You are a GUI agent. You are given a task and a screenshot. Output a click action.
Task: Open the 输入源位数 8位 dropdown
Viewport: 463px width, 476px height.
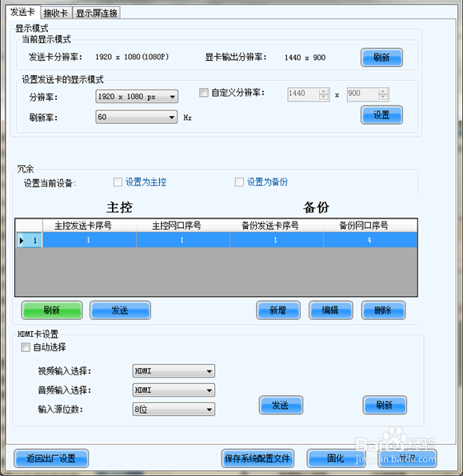point(174,410)
